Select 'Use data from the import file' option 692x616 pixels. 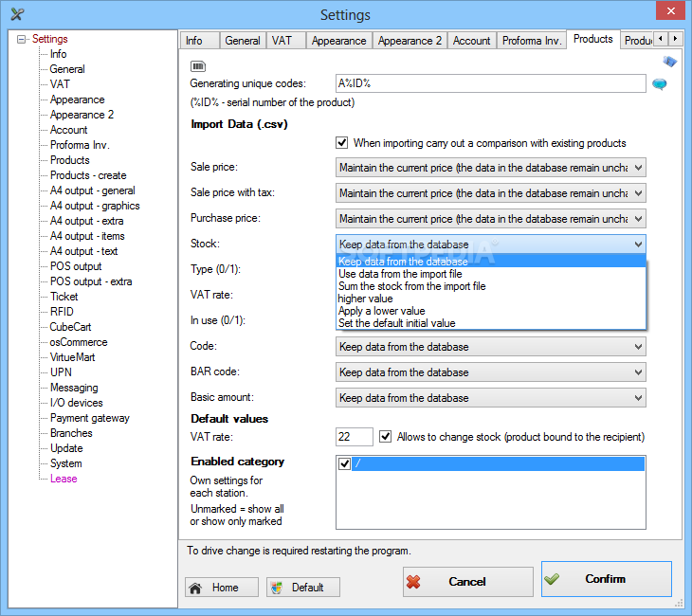click(x=491, y=274)
